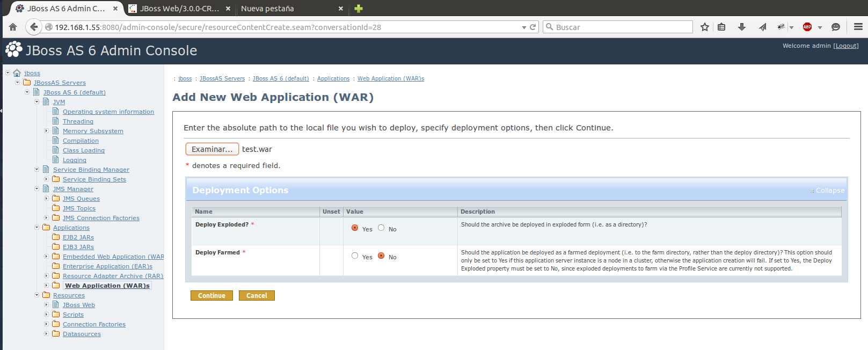
Task: Click the Logout link
Action: (846, 46)
